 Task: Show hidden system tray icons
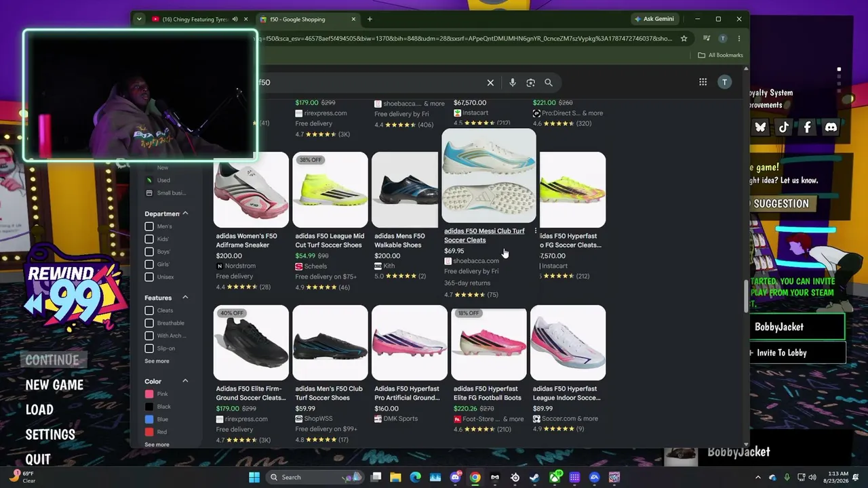click(758, 477)
